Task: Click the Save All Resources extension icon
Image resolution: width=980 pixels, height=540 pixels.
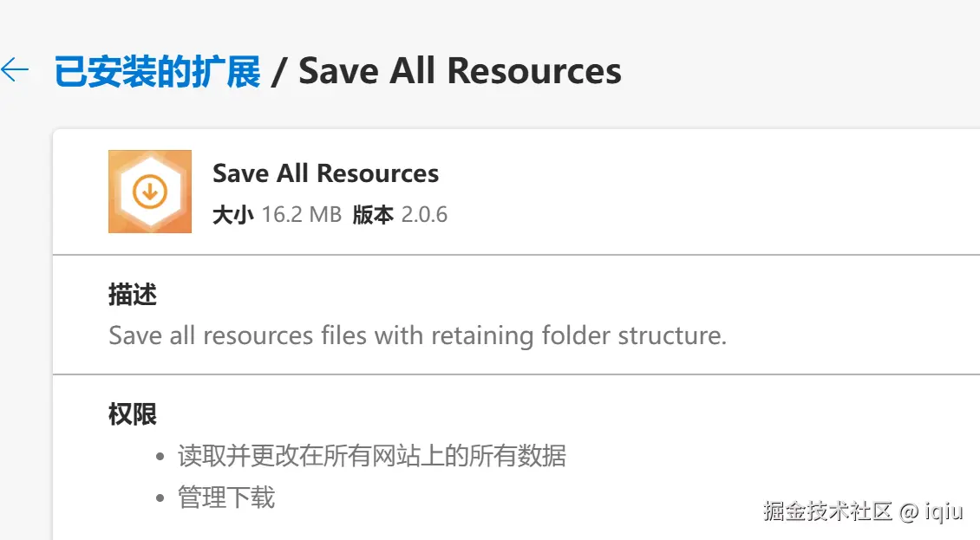Action: tap(150, 192)
